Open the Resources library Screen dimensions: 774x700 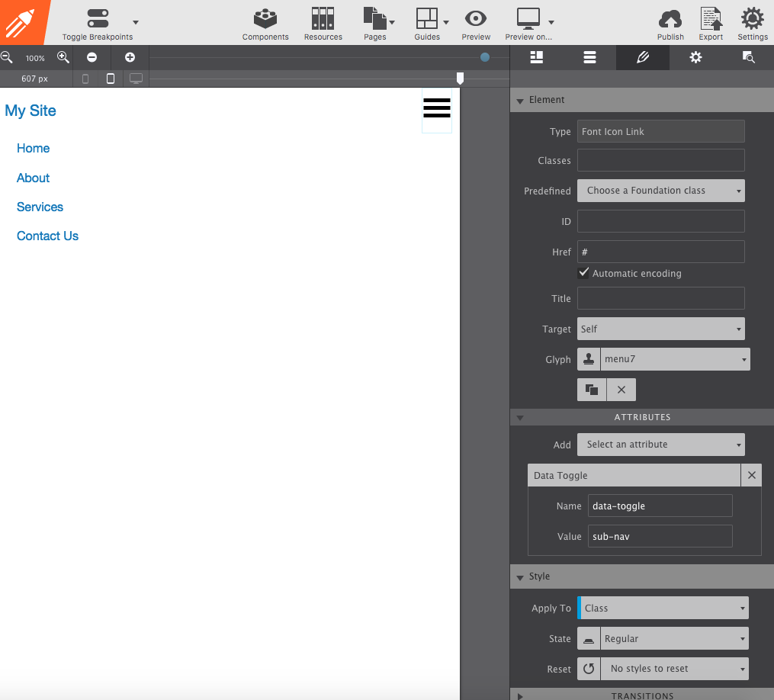(x=323, y=23)
